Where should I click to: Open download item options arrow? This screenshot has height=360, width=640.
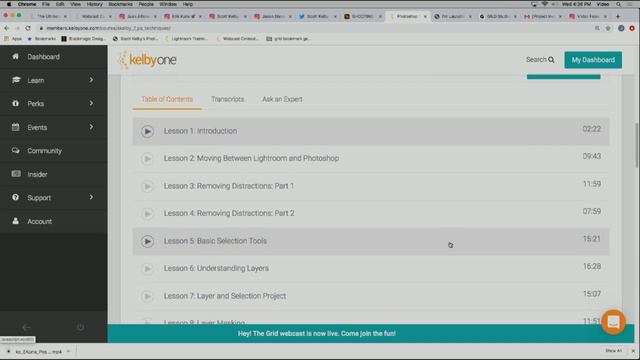(68, 351)
